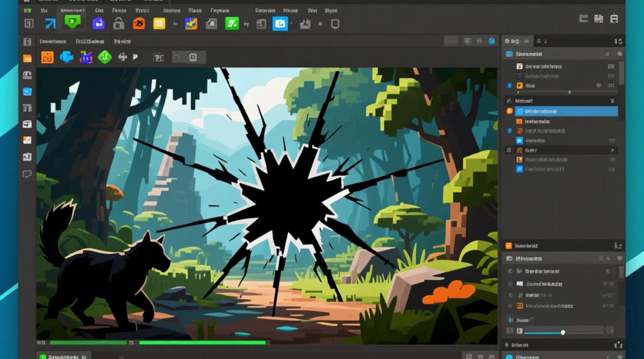Open the orange bug icon in top toolbar
The height and width of the screenshot is (359, 644).
139,23
